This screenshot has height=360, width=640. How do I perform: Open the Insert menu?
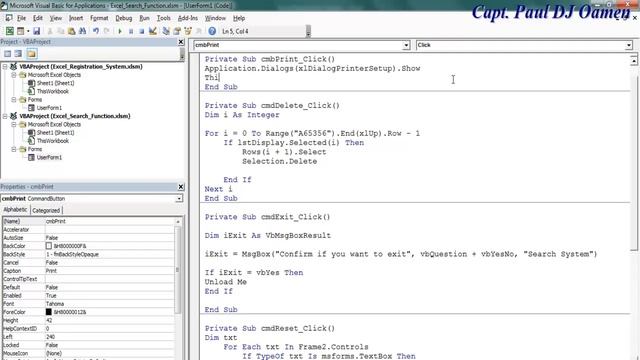tap(76, 18)
